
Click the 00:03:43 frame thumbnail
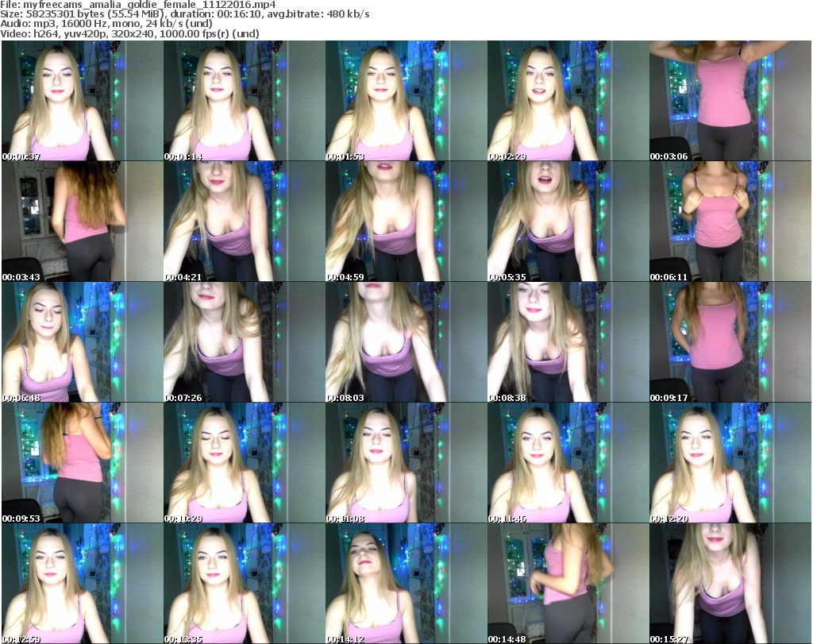(x=82, y=222)
